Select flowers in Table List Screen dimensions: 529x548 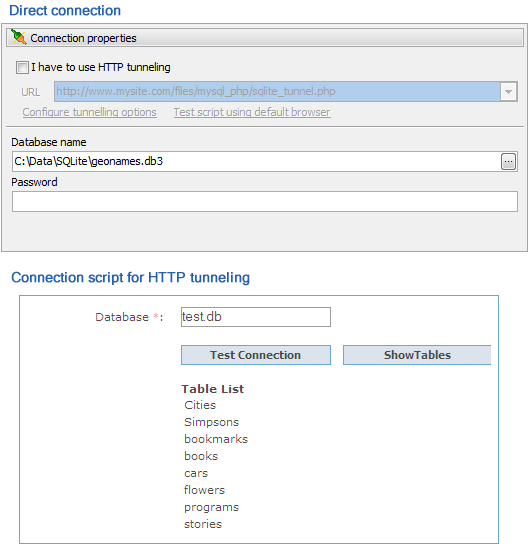[204, 490]
